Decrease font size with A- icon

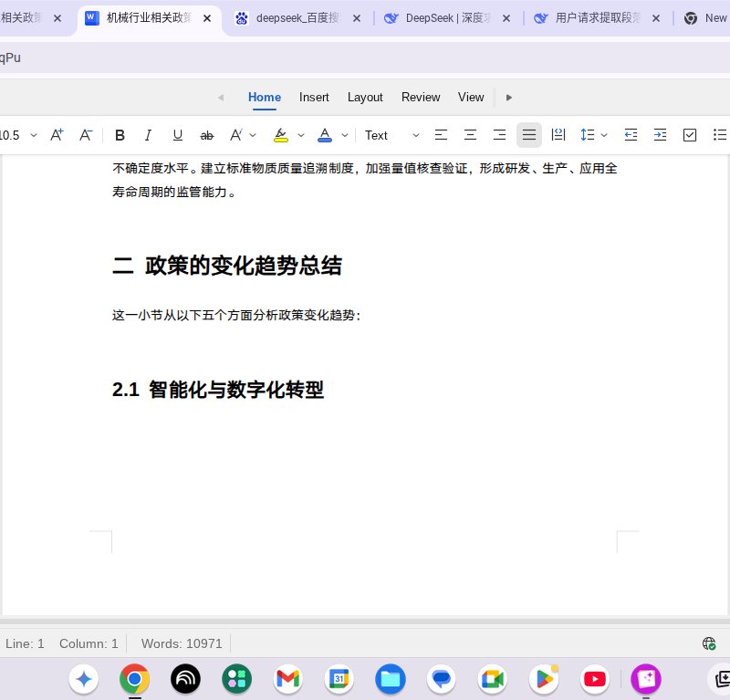pyautogui.click(x=86, y=136)
